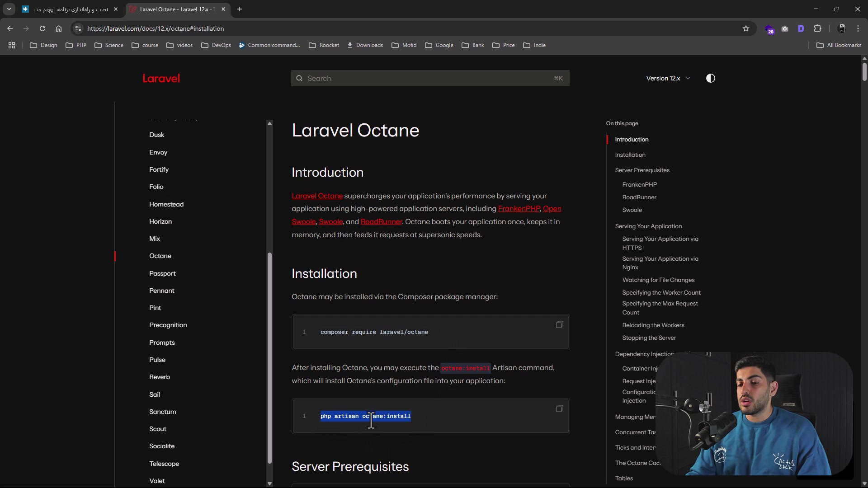Expand the Version 12.x dropdown
This screenshot has width=868, height=488.
click(x=668, y=78)
